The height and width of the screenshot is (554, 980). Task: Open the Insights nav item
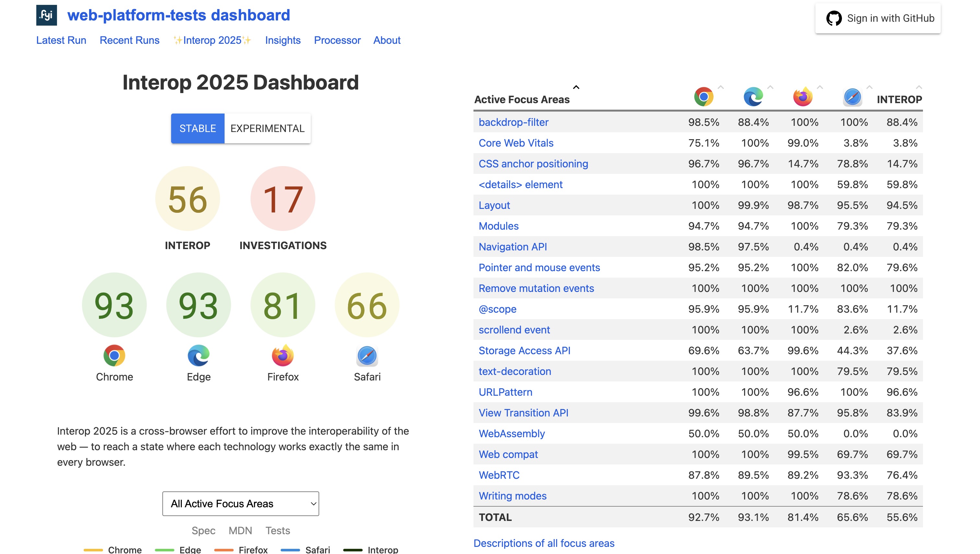283,40
